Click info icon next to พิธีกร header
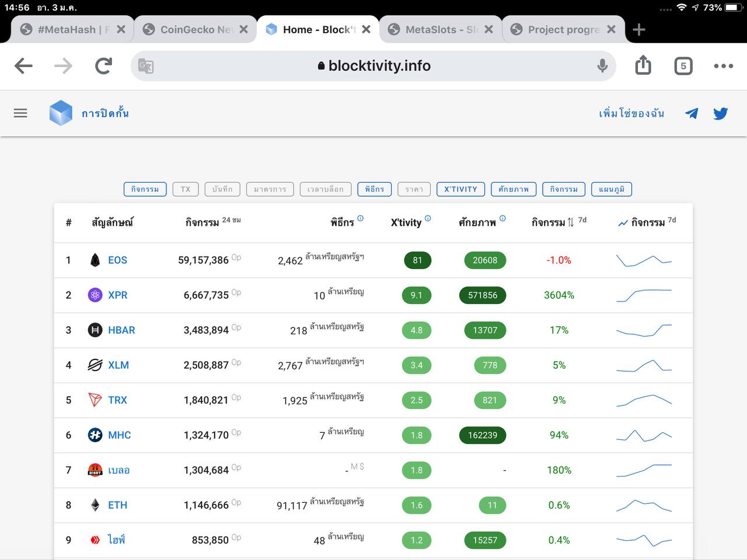 pos(361,218)
